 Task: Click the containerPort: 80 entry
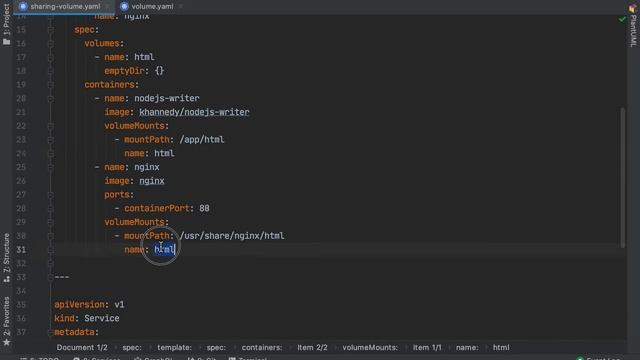pos(167,208)
